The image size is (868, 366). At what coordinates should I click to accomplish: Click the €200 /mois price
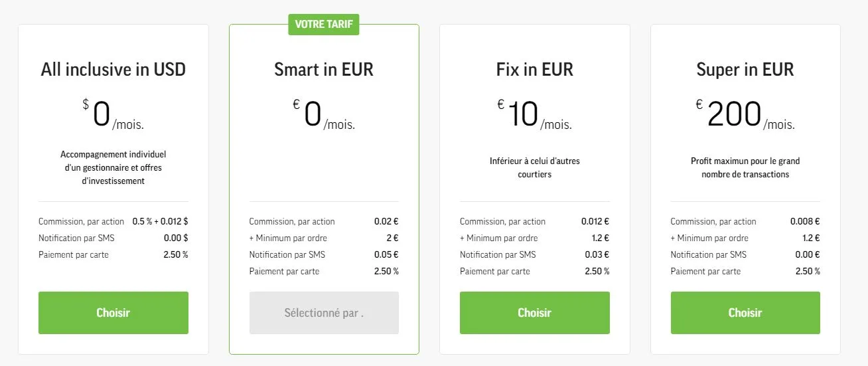point(745,116)
